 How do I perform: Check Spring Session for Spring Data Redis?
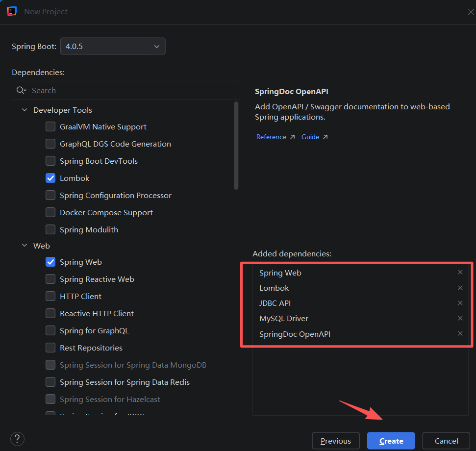click(50, 382)
